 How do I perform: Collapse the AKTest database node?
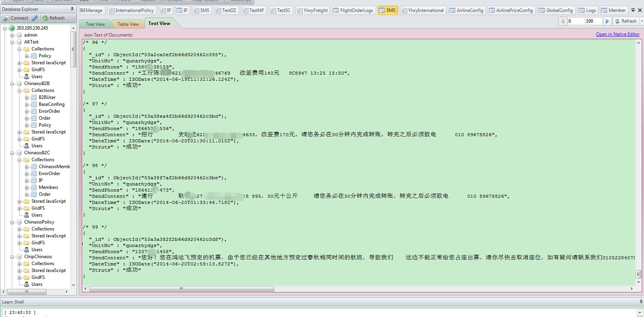click(12, 42)
